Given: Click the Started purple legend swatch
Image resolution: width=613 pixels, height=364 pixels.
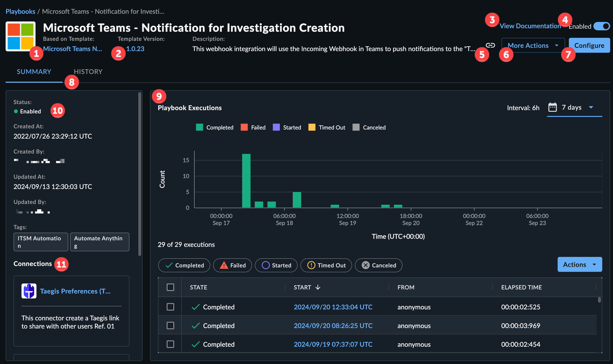Looking at the screenshot, I should [276, 127].
